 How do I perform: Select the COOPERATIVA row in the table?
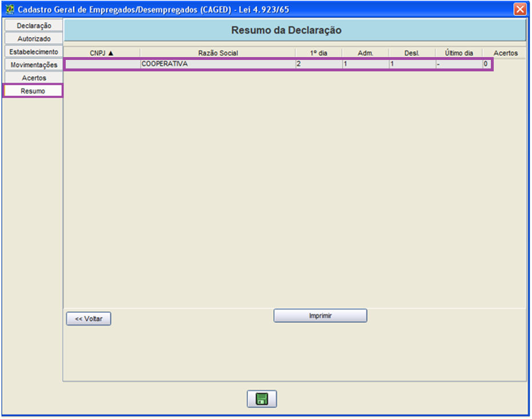point(217,65)
